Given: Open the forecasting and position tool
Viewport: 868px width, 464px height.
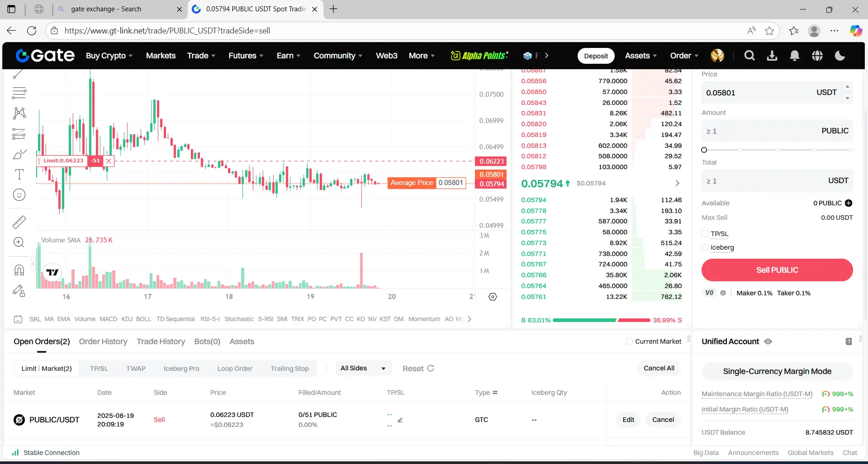Looking at the screenshot, I should click(19, 134).
